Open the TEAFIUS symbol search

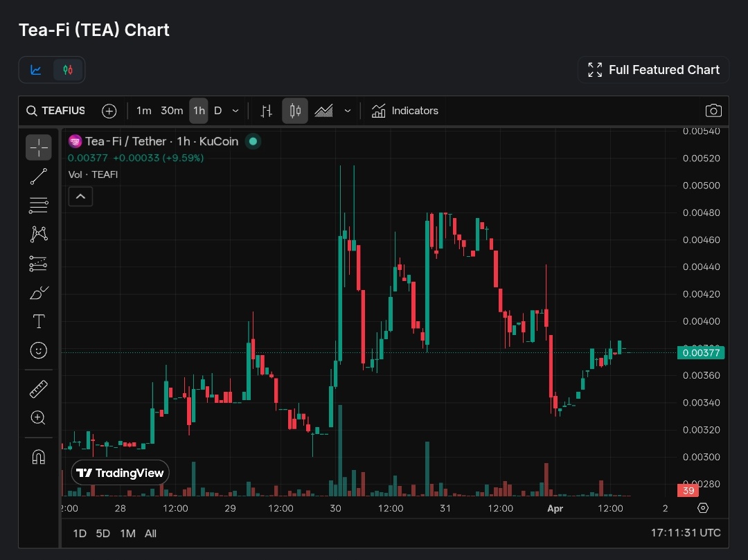pyautogui.click(x=56, y=111)
